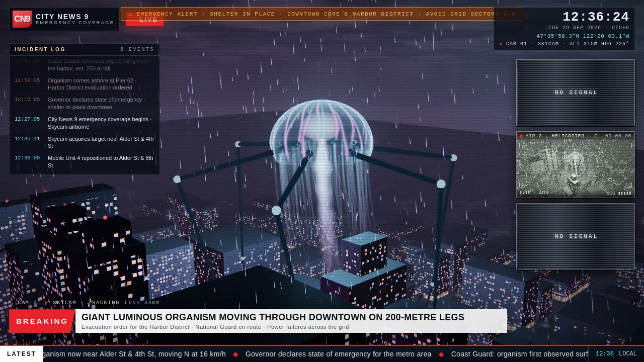Click the "EMERGENCY COVERAGE" subtitle under City News 9
The image size is (644, 362).
[x=75, y=23]
